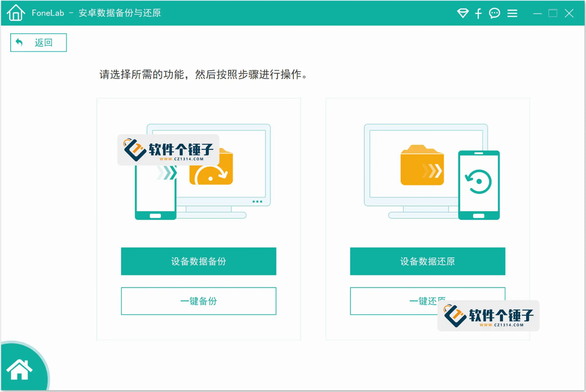Click the home icon in the top-left title bar
The height and width of the screenshot is (392, 586).
point(15,12)
